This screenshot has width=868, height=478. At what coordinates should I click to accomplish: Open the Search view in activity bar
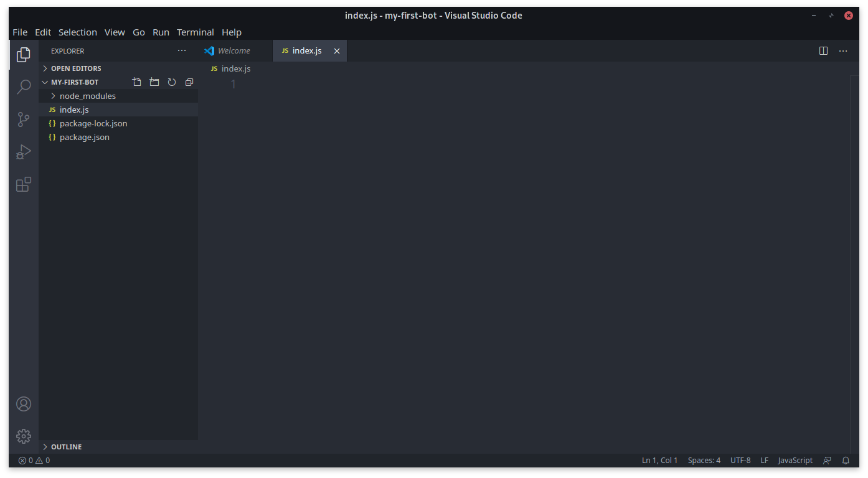[x=24, y=87]
